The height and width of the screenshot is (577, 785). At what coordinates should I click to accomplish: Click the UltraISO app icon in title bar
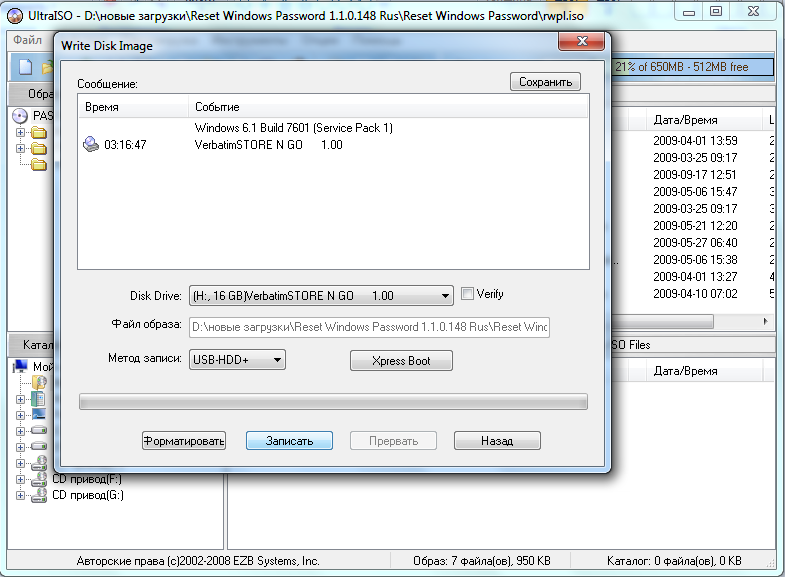[x=15, y=16]
